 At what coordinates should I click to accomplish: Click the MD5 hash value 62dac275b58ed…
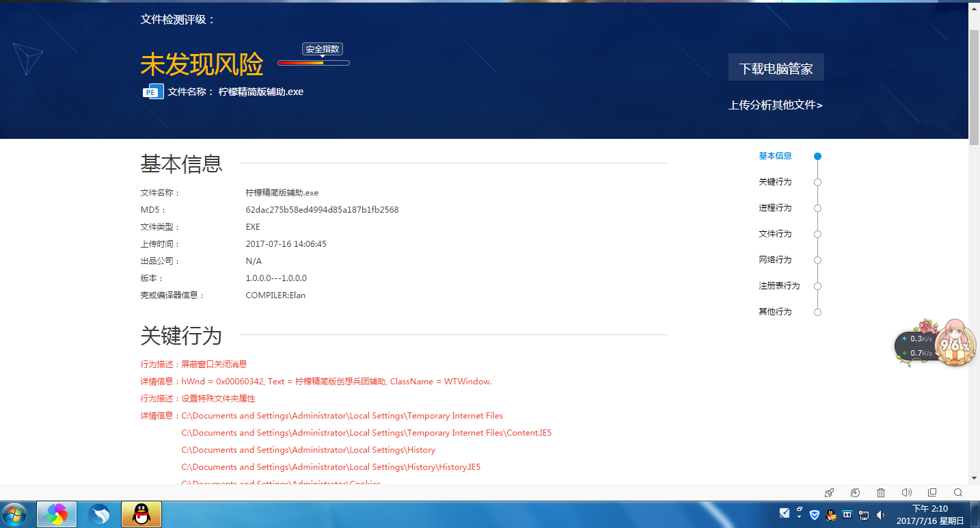pos(322,210)
